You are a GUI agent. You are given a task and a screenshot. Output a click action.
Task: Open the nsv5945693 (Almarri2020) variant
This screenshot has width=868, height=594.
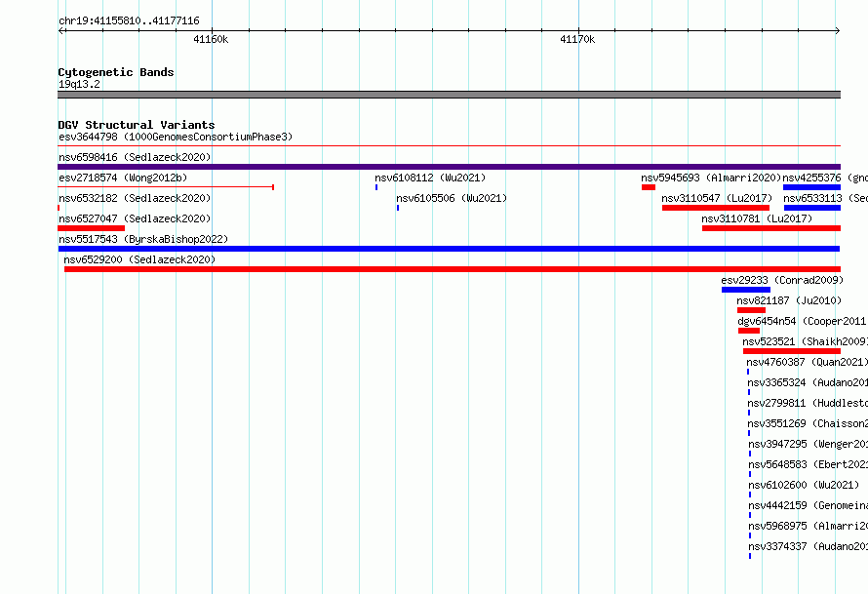(711, 178)
